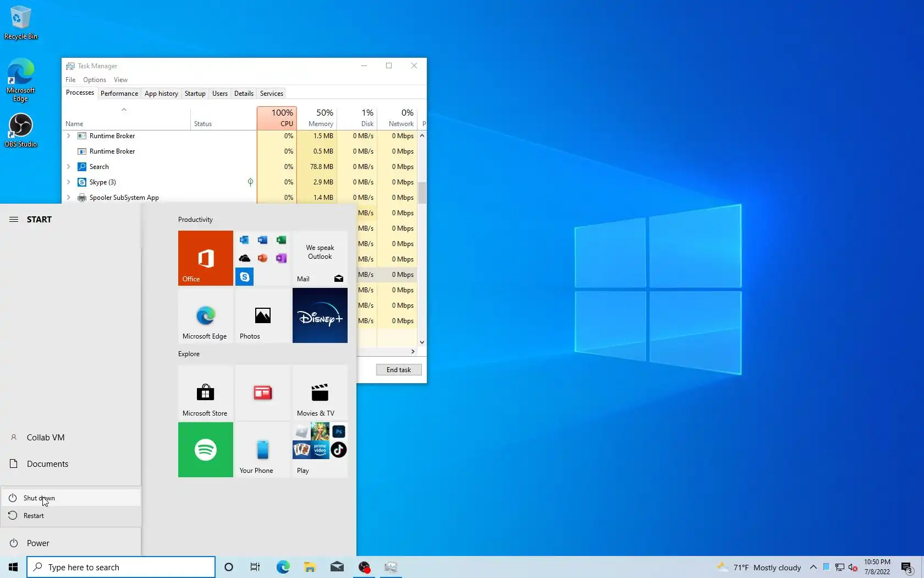This screenshot has width=924, height=578.
Task: Open the Your Phone tile
Action: pos(262,449)
